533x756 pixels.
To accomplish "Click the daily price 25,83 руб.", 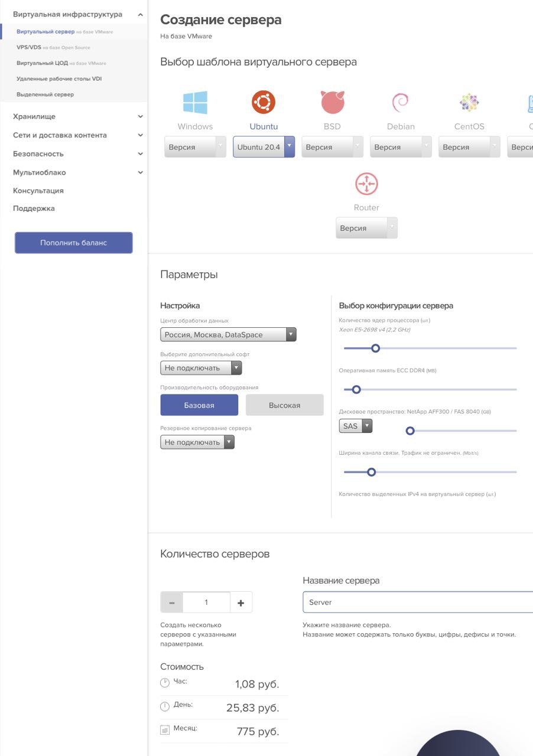I will point(253,708).
